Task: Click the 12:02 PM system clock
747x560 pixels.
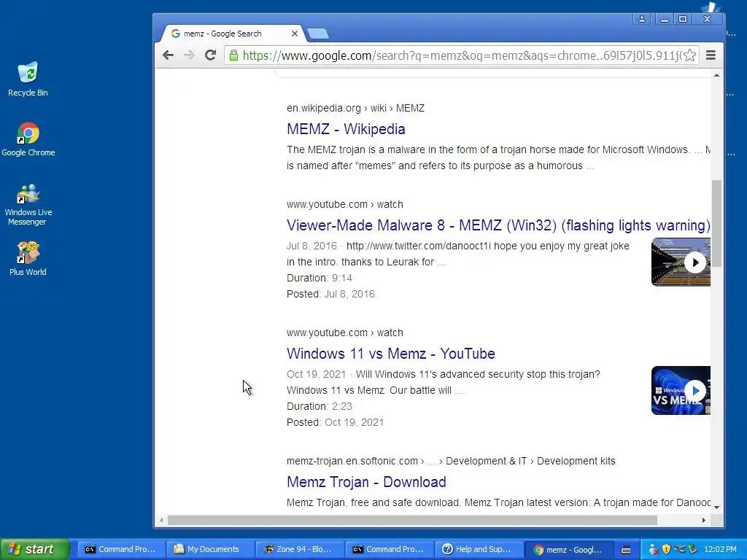Action: pos(720,550)
